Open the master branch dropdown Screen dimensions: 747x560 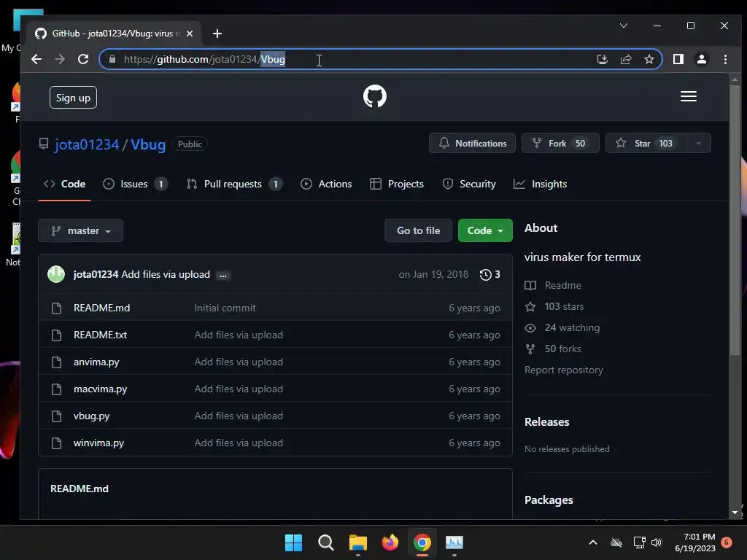[x=80, y=230]
